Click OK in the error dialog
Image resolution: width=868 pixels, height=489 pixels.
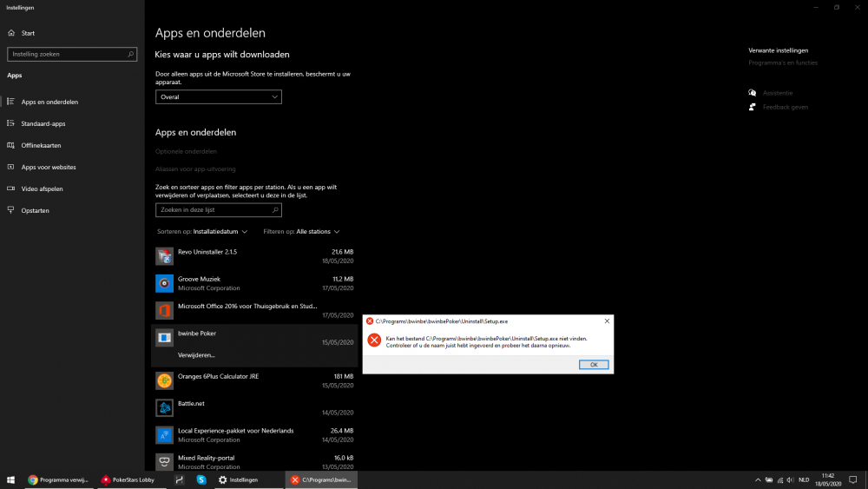[594, 365]
